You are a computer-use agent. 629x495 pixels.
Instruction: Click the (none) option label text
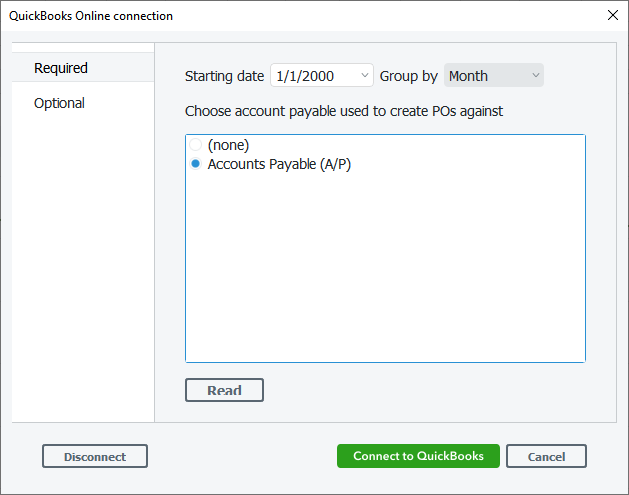tap(228, 146)
